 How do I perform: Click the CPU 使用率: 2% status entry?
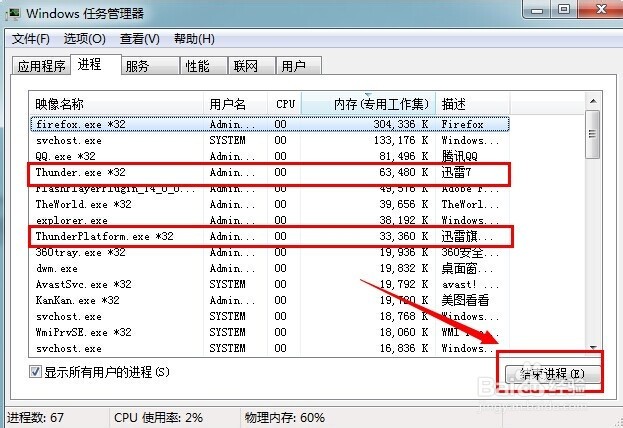click(x=159, y=418)
